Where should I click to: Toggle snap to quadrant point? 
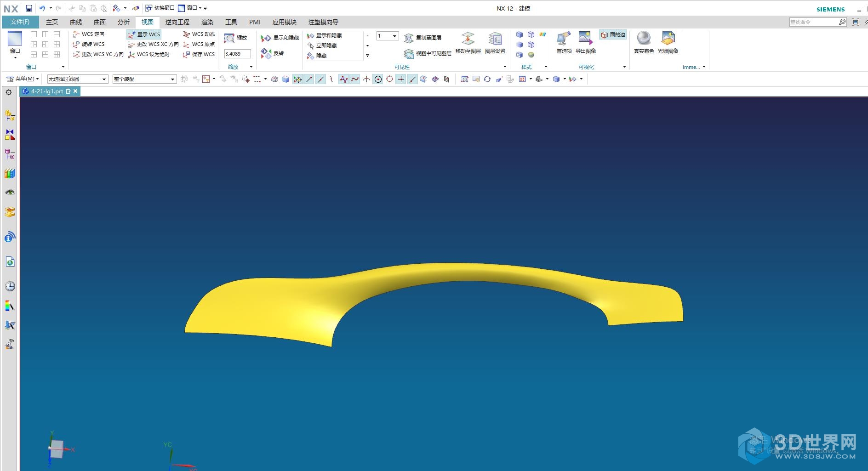point(389,79)
